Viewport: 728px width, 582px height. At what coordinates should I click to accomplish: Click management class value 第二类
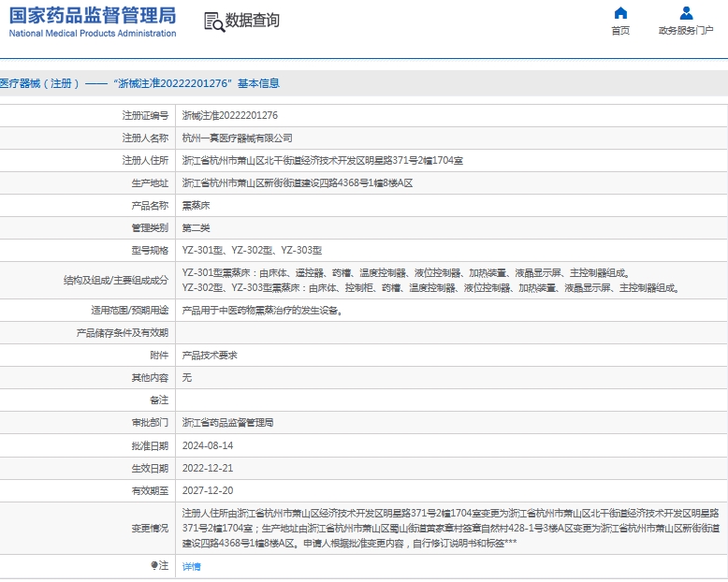tap(196, 228)
